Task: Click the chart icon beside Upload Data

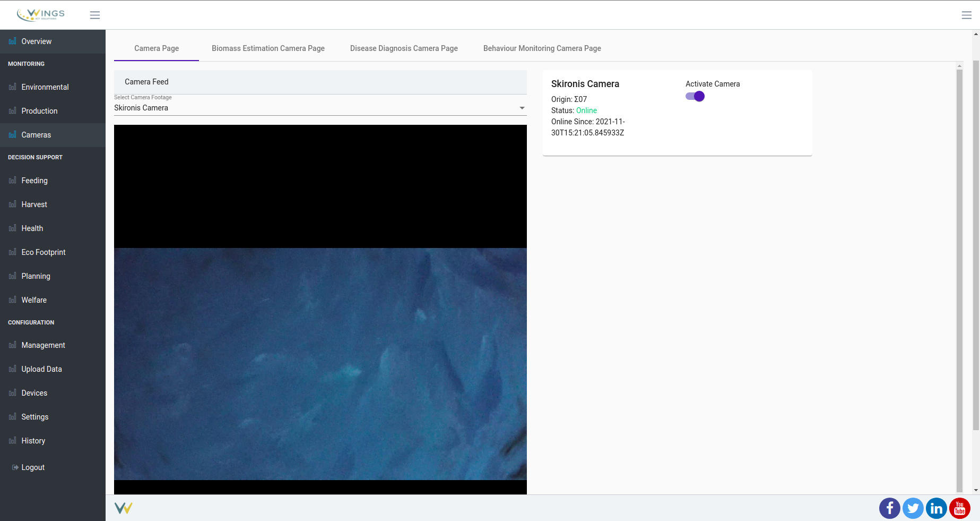Action: pos(13,369)
